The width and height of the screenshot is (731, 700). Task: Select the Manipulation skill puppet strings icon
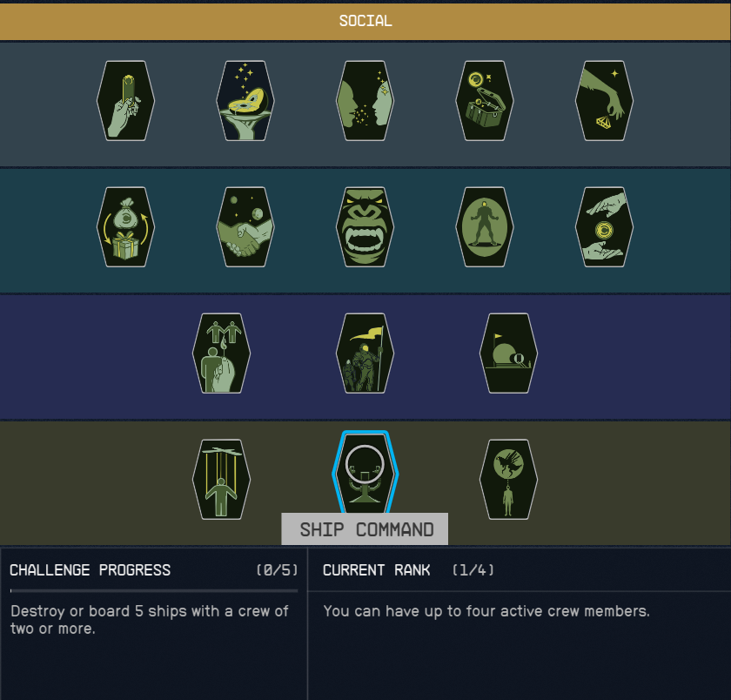tap(221, 480)
